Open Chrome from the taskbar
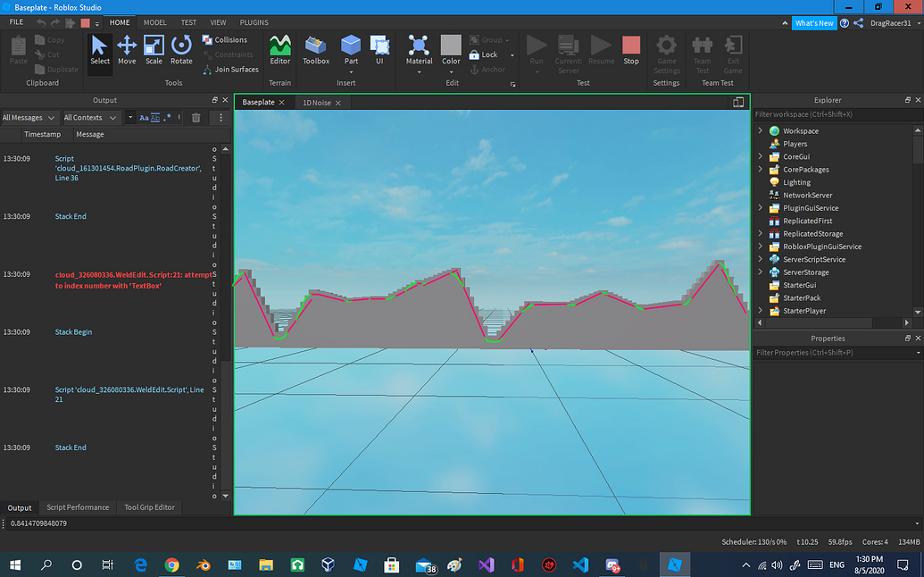 (x=171, y=564)
